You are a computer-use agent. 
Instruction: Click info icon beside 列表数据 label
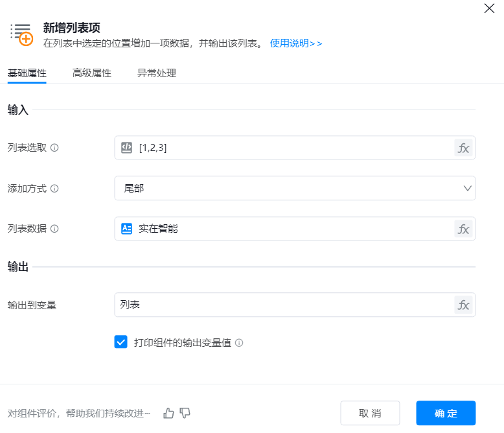(54, 229)
